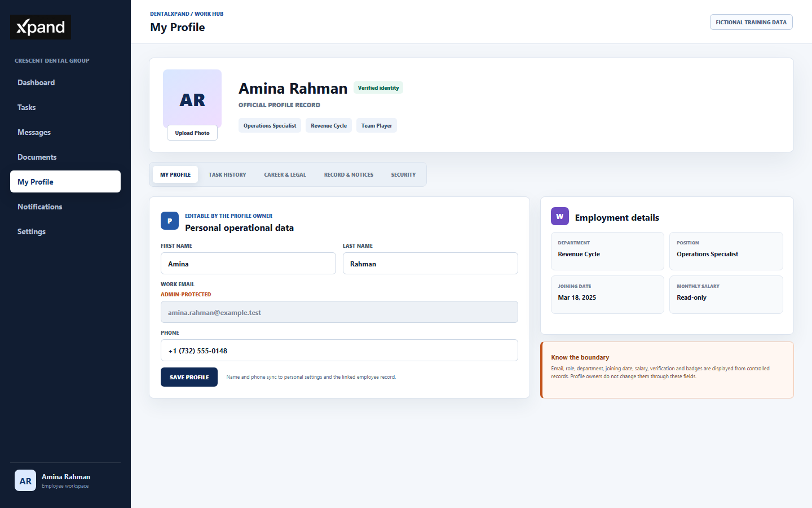Click the blue P personal data icon
This screenshot has height=508, width=812.
[x=170, y=221]
